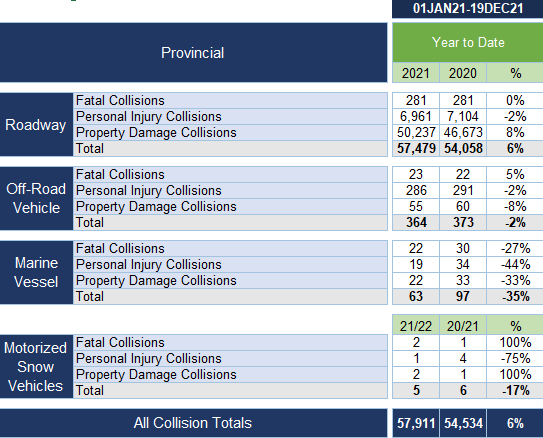
Task: Select the Marine -33% change cell
Action: click(x=515, y=280)
